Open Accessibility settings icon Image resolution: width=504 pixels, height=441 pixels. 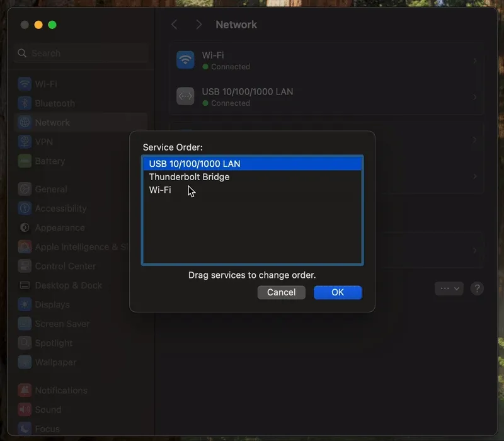24,208
